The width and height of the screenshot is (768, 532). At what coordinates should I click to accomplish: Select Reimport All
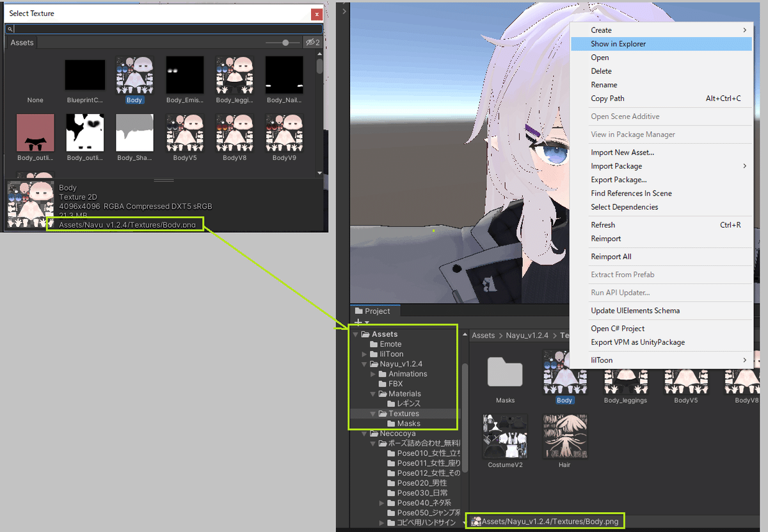coord(661,256)
